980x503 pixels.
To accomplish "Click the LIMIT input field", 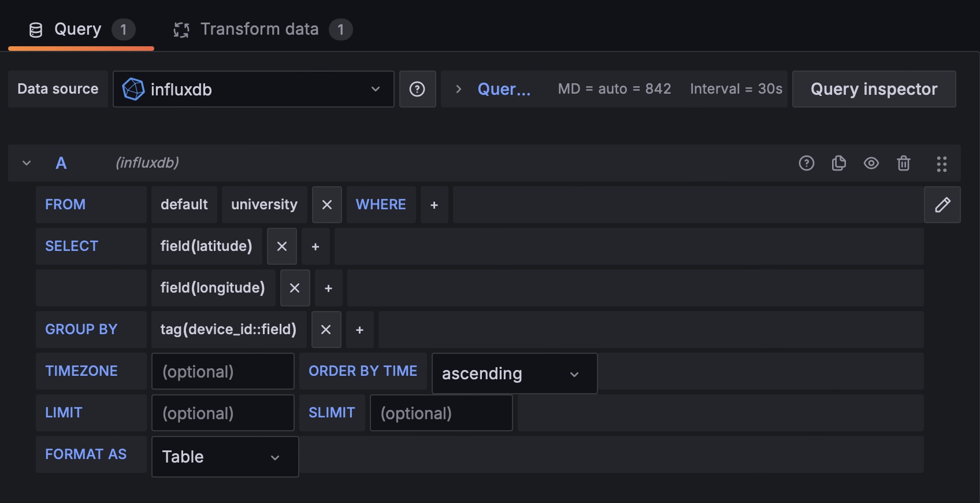I will (x=222, y=413).
